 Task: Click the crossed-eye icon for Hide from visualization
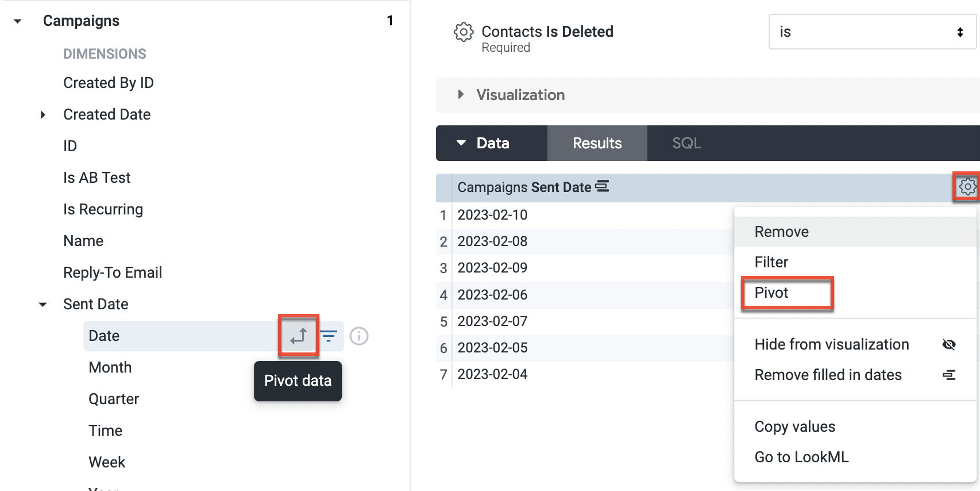pyautogui.click(x=949, y=344)
